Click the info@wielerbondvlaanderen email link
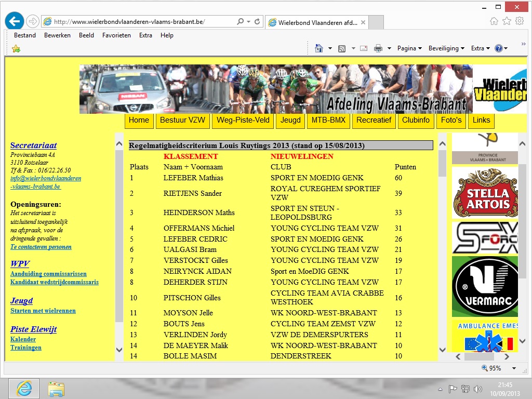This screenshot has width=532, height=399. point(46,182)
